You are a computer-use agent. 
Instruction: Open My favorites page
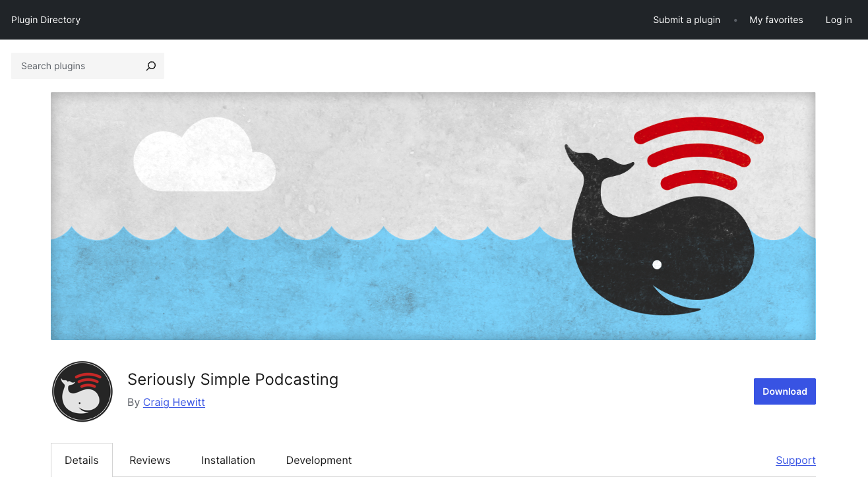pos(776,20)
